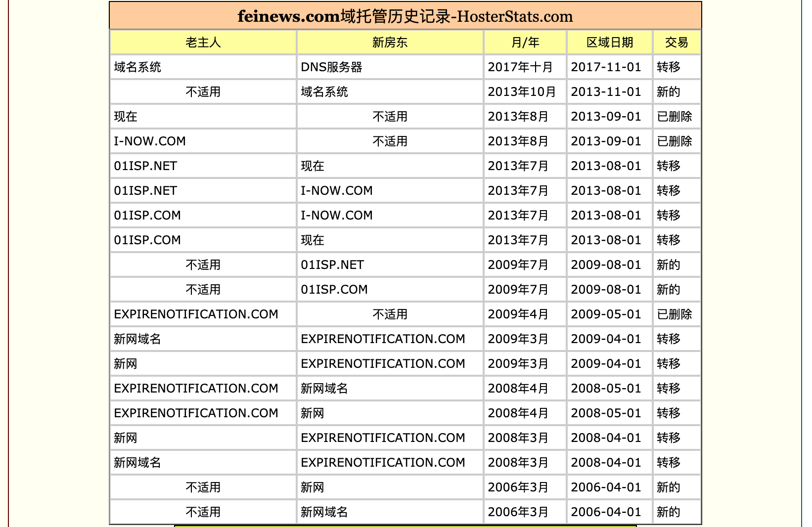Screen dimensions: 812x527
Task: Click 01ISP.COM in the 2009年7月 row
Action: 334,290
